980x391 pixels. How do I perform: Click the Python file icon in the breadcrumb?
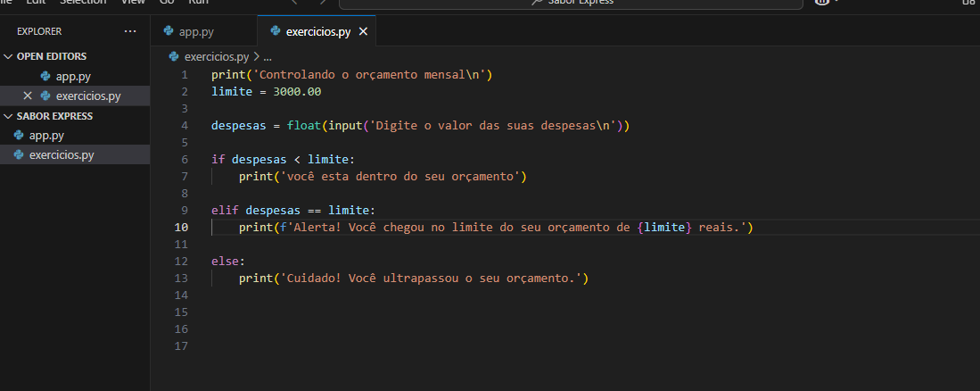point(175,56)
